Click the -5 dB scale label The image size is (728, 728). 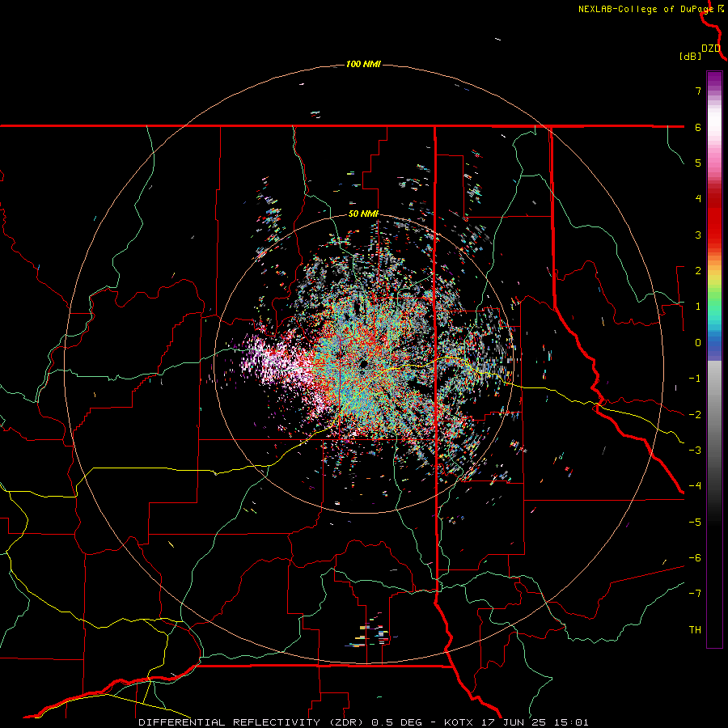click(695, 522)
